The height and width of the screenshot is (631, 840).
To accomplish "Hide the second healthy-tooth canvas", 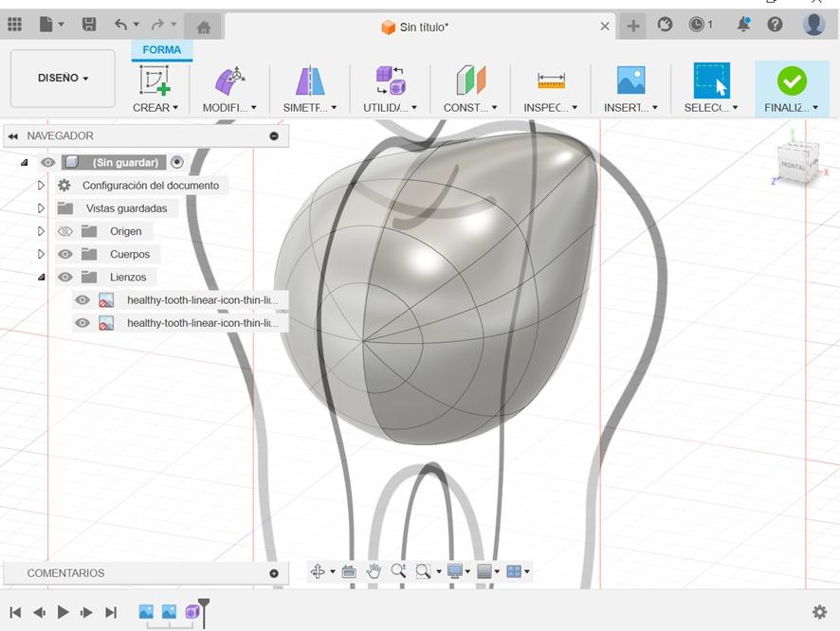I will [82, 323].
